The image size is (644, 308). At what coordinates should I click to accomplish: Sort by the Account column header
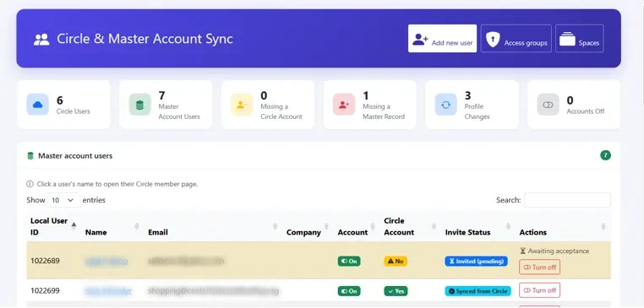(x=357, y=226)
